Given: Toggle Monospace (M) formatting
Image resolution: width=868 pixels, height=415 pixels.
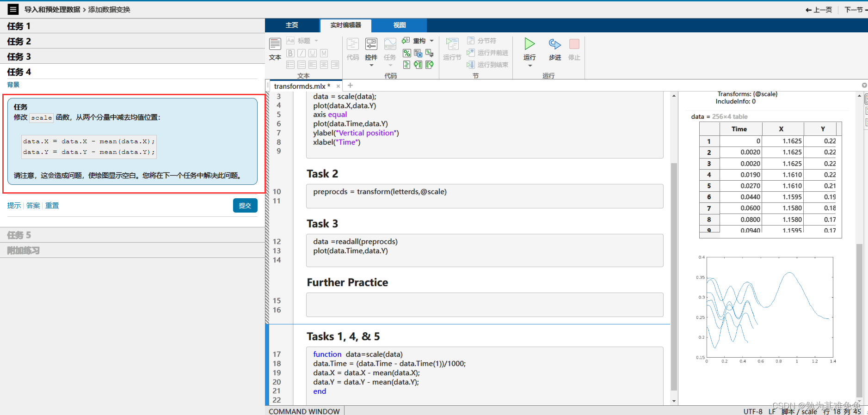Looking at the screenshot, I should click(324, 53).
